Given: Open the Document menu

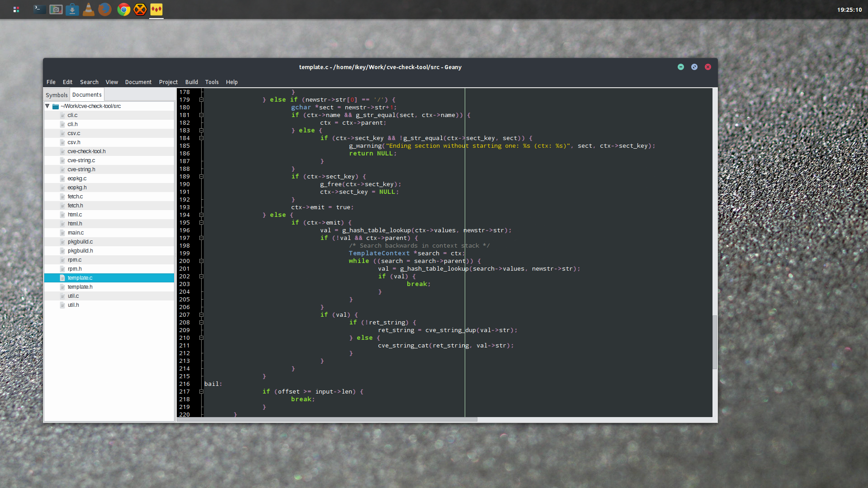Looking at the screenshot, I should pos(138,82).
